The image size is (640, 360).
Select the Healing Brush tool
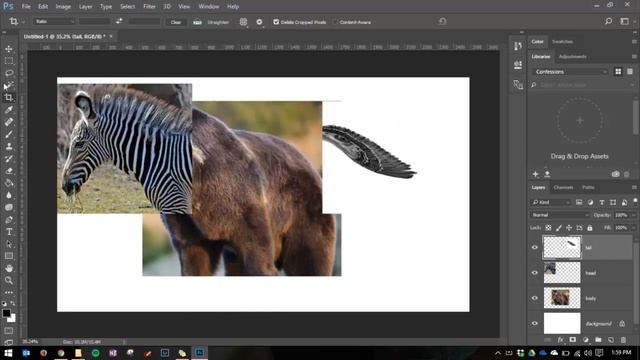(x=9, y=122)
